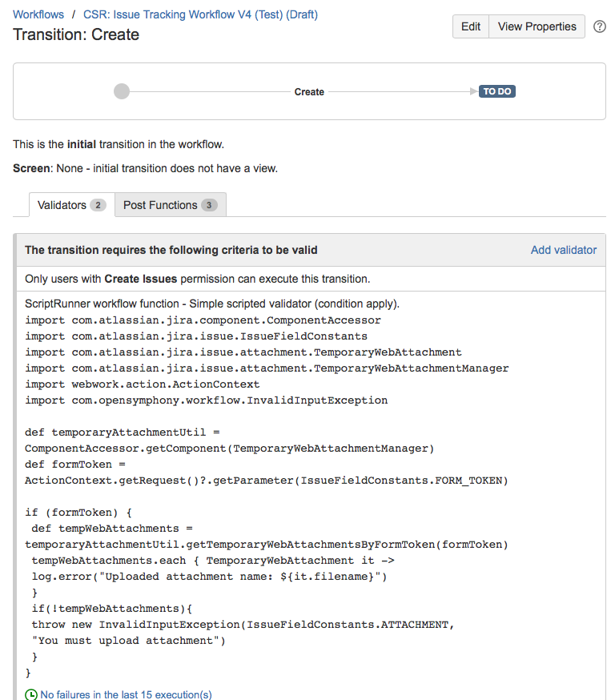Go to CSR: Issue Tracking Workflow V4 breadcrumb

click(200, 14)
